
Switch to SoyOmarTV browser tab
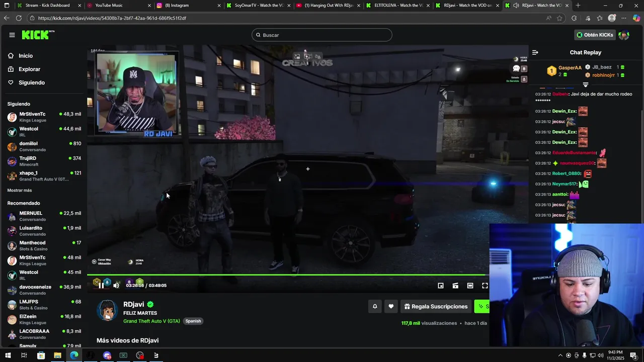(258, 6)
